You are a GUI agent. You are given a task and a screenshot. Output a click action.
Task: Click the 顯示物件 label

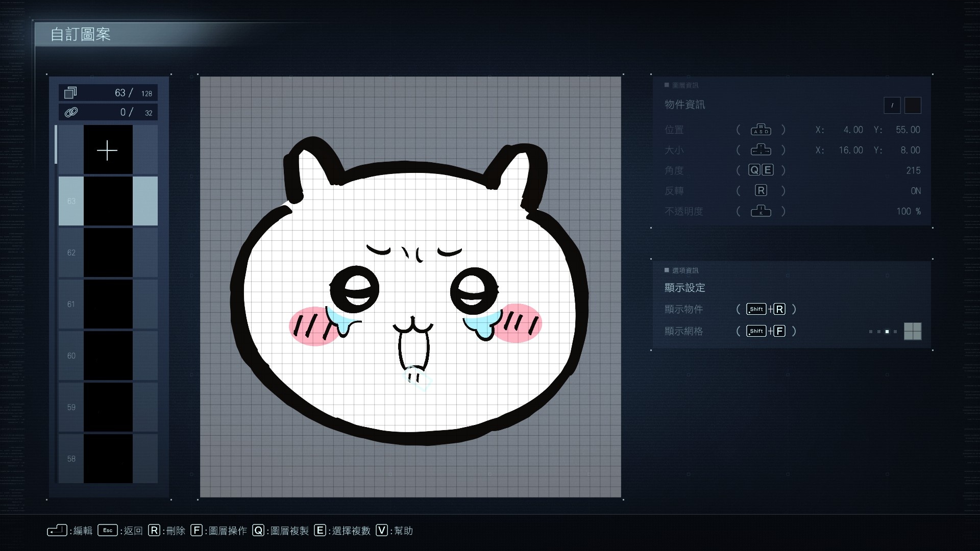[x=683, y=309]
